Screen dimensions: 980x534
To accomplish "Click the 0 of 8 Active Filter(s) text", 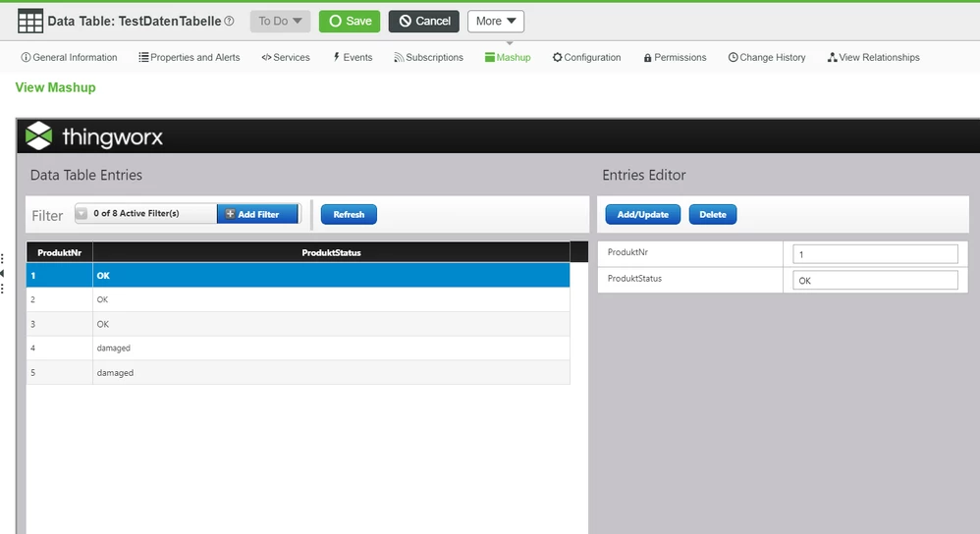I will coord(136,214).
